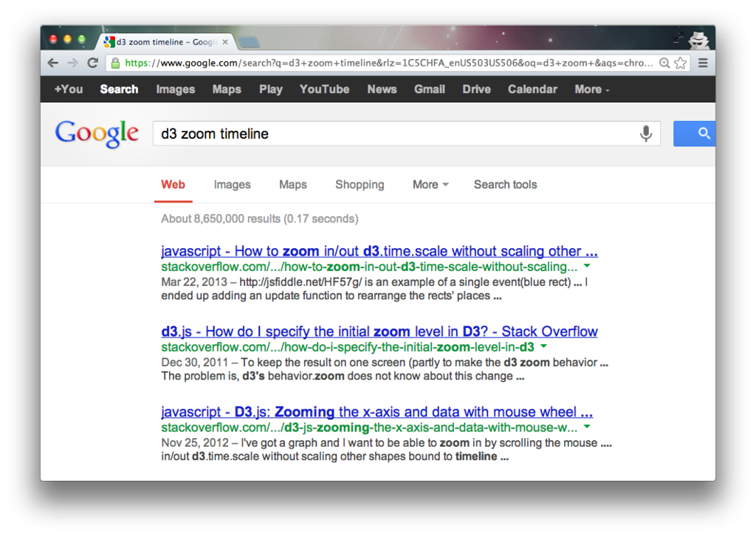Switch to Images results tab

232,185
